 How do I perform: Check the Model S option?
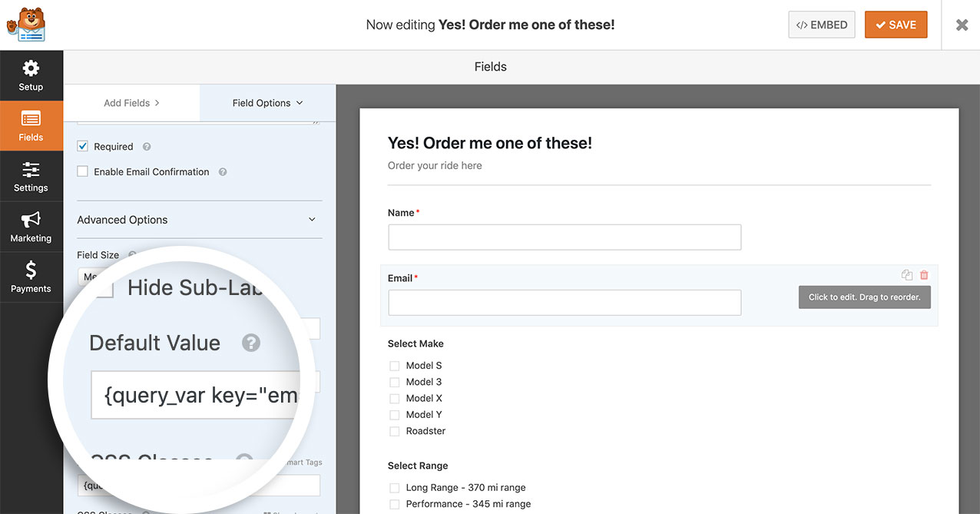[395, 366]
